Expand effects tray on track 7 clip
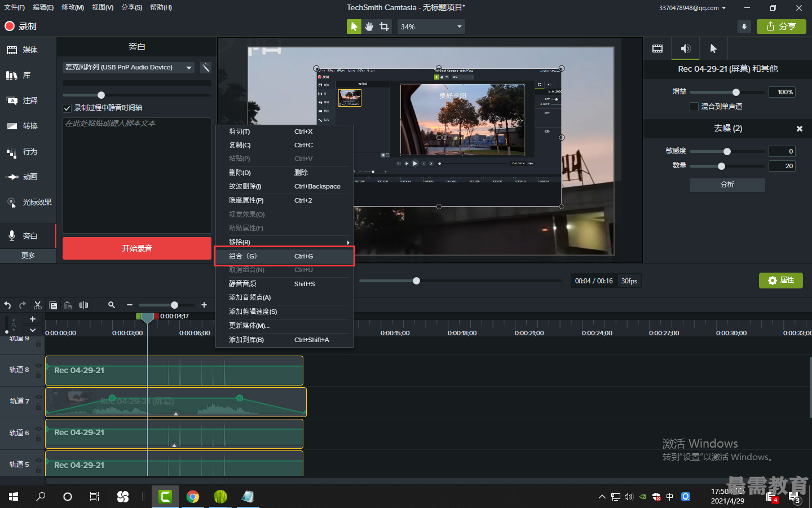This screenshot has height=508, width=812. [176, 414]
